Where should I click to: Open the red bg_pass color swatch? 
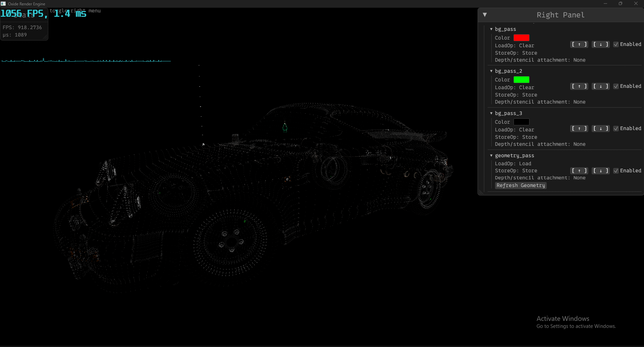point(522,38)
